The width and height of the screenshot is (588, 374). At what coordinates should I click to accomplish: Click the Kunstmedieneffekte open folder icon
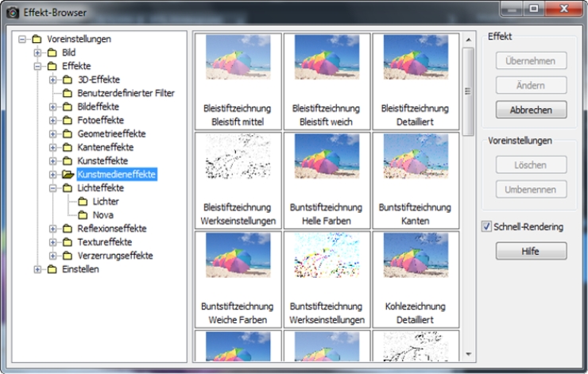click(68, 175)
